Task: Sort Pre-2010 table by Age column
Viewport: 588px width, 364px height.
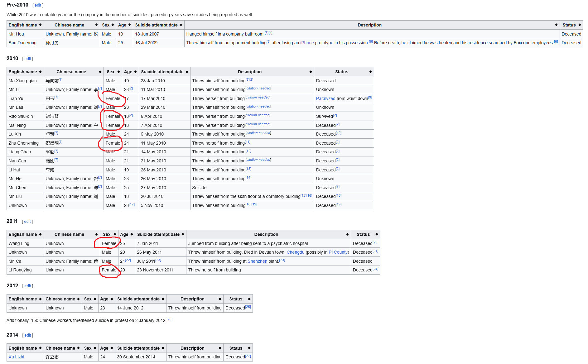Action: 124,25
